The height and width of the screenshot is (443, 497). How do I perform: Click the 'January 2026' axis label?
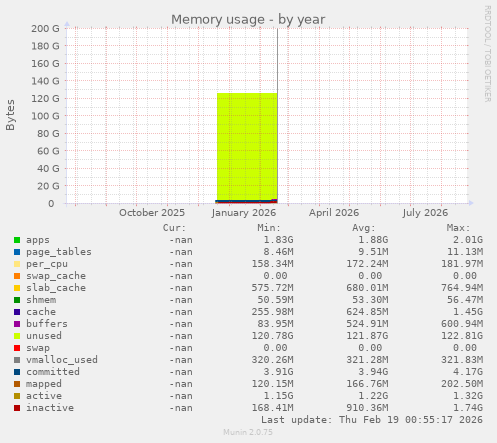tap(244, 213)
